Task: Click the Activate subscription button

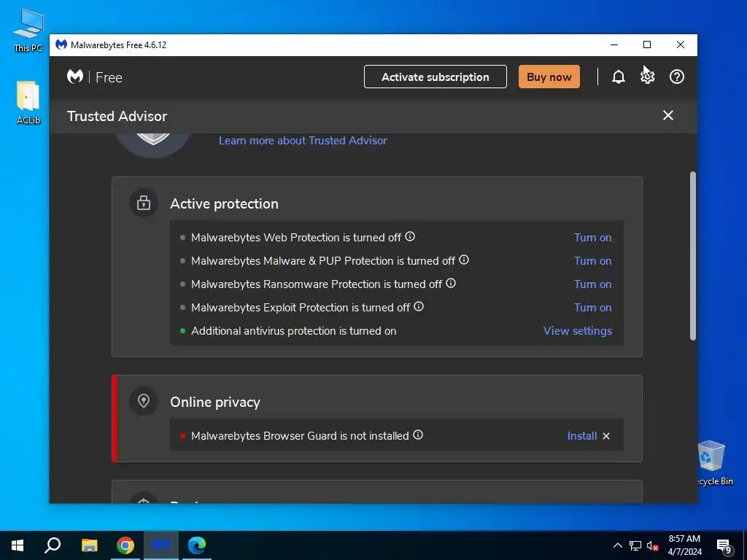Action: click(436, 77)
